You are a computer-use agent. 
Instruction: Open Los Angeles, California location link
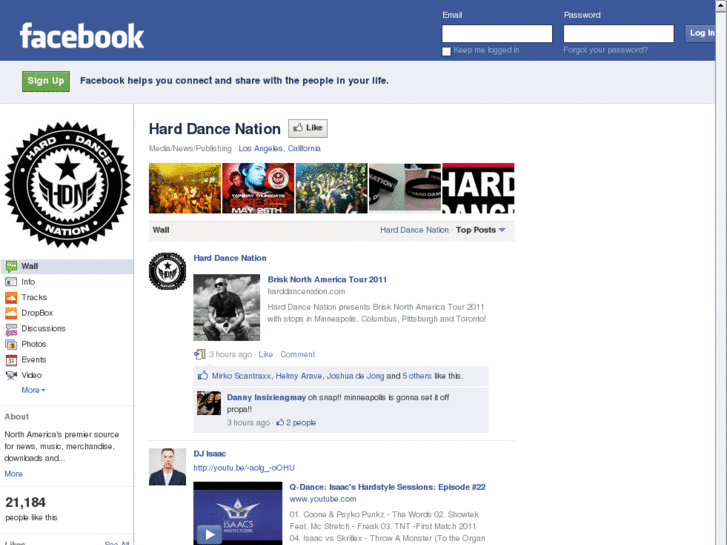[x=280, y=148]
